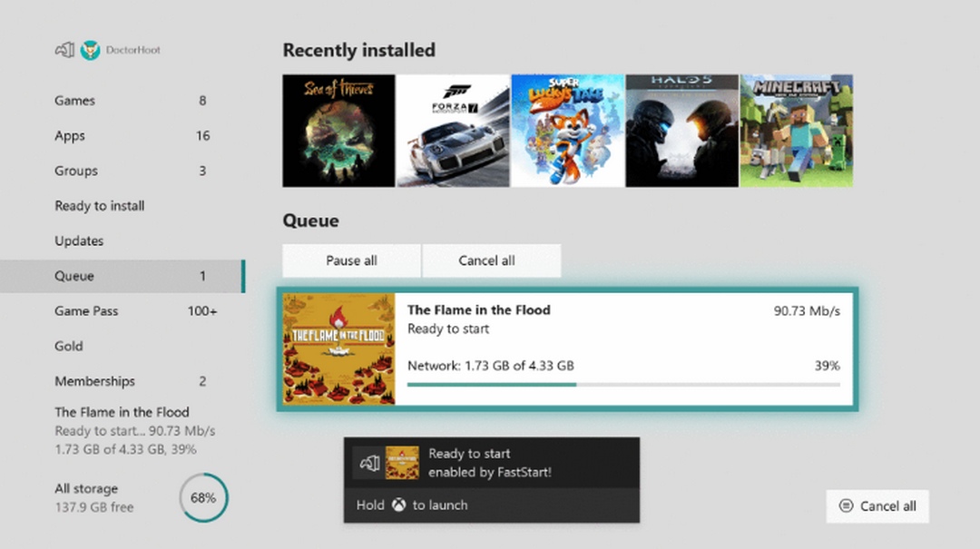Open the Games section in the sidebar

pyautogui.click(x=74, y=101)
